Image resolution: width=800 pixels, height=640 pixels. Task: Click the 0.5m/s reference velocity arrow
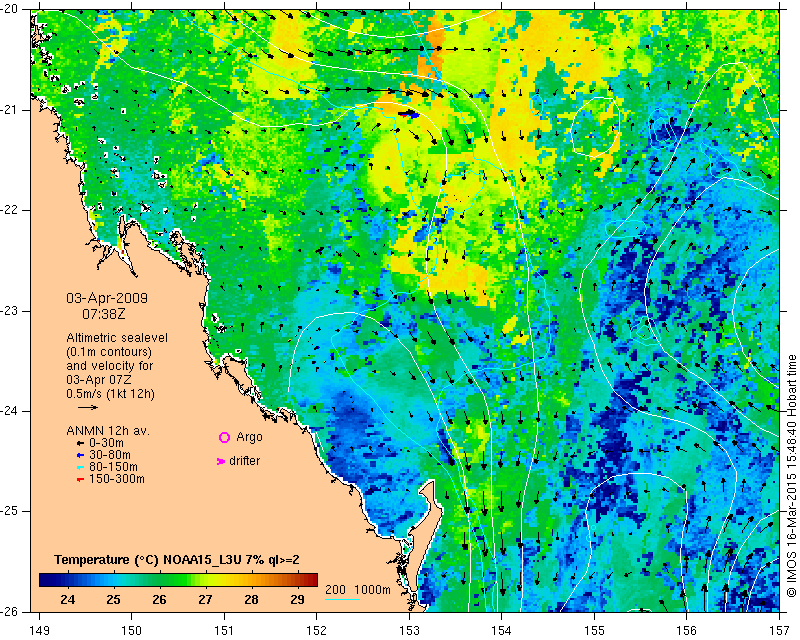point(88,407)
